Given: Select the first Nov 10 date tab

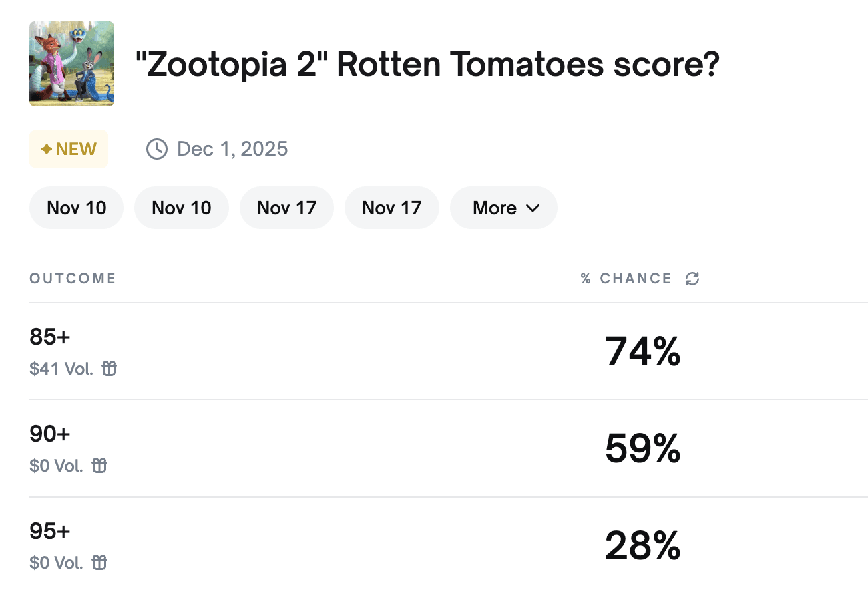Looking at the screenshot, I should point(77,208).
